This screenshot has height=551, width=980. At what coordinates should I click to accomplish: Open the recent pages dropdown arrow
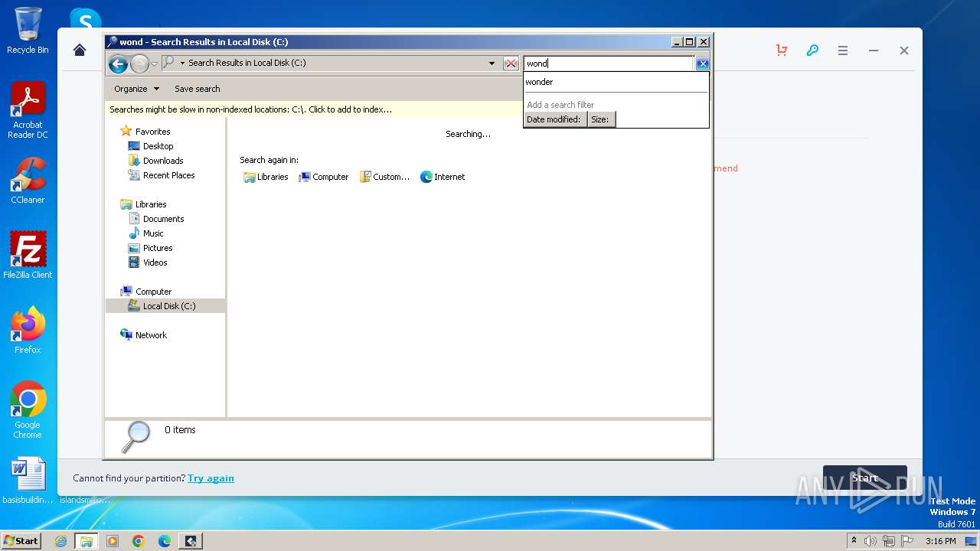[154, 64]
